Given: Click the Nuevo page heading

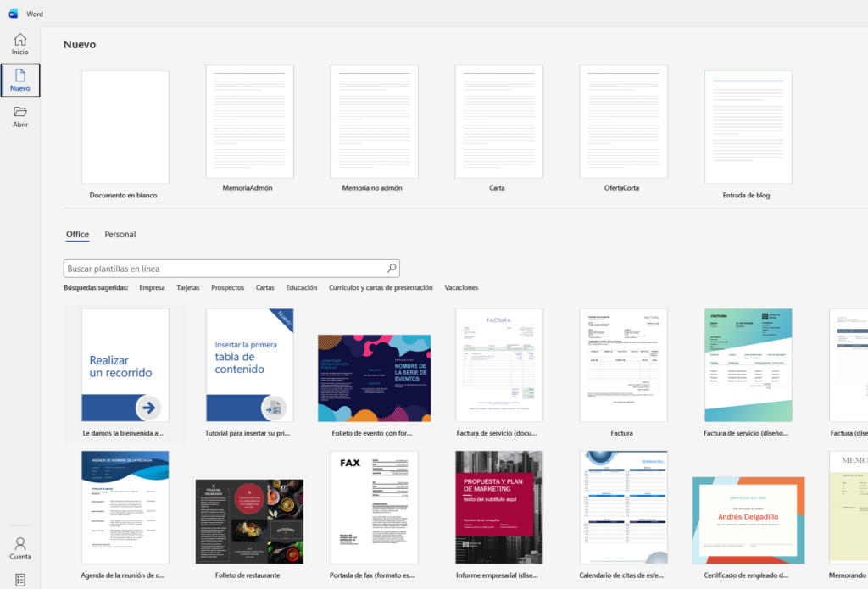Looking at the screenshot, I should [x=80, y=44].
